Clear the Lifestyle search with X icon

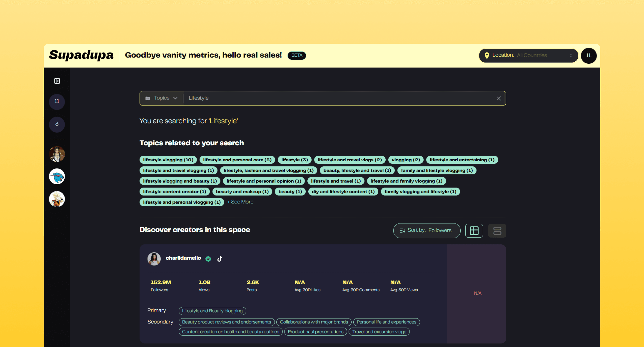pyautogui.click(x=498, y=98)
